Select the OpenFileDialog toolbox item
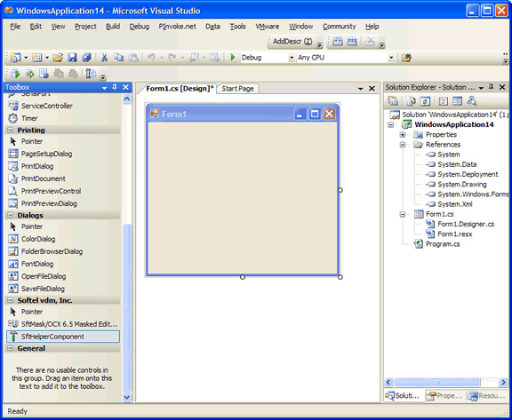512x420 pixels. (63, 276)
